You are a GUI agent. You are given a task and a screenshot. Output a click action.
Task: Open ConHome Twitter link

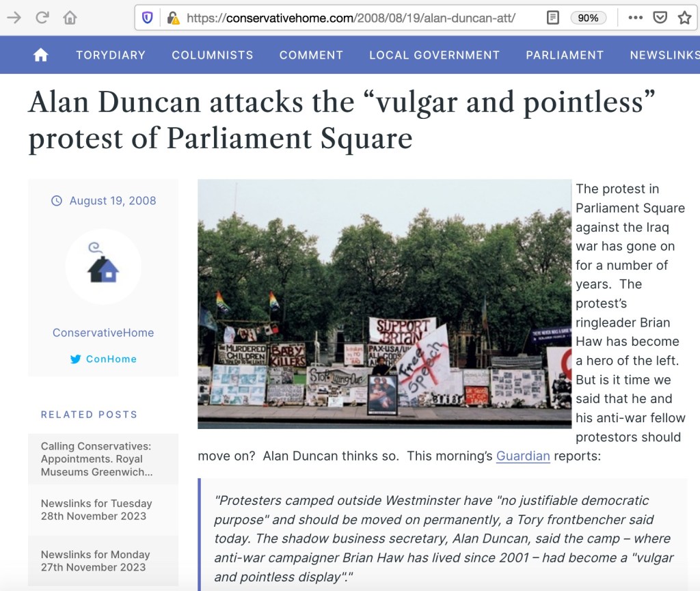pyautogui.click(x=104, y=359)
